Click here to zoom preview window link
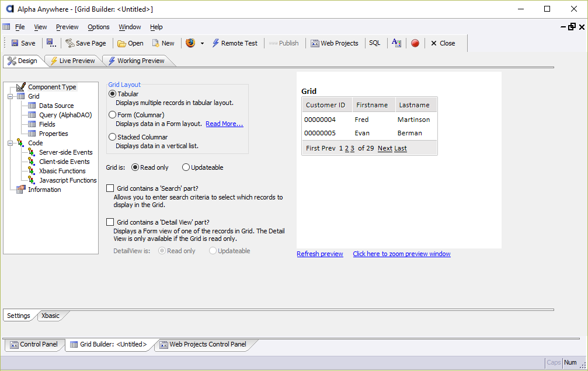This screenshot has width=588, height=371. click(x=402, y=254)
